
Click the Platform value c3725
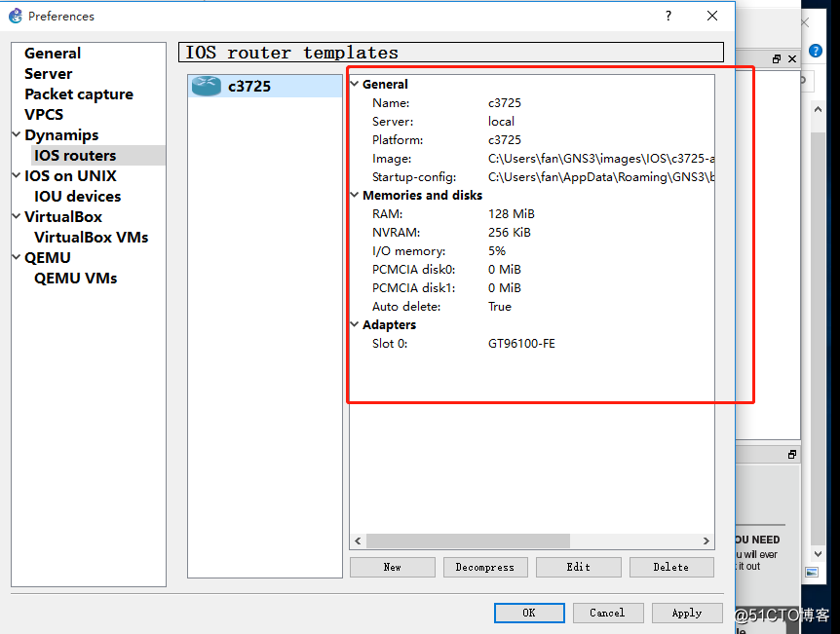[x=505, y=140]
